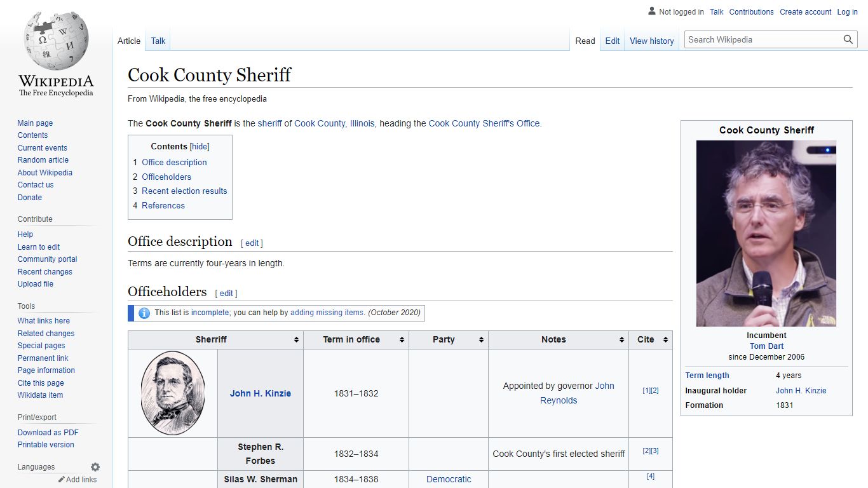The height and width of the screenshot is (488, 868).
Task: Open John H. Kinzie portrait image
Action: [x=173, y=393]
